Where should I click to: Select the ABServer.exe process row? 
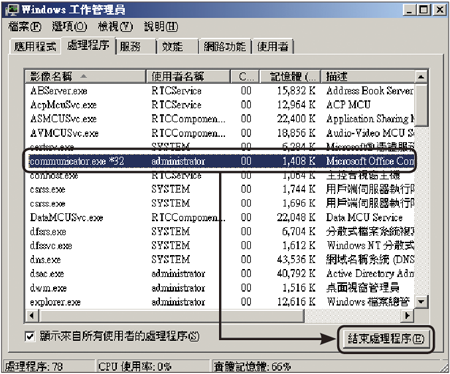click(220, 91)
